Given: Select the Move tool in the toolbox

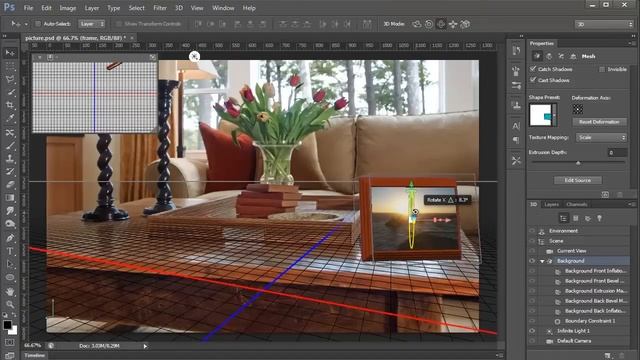Looking at the screenshot, I should coord(10,53).
